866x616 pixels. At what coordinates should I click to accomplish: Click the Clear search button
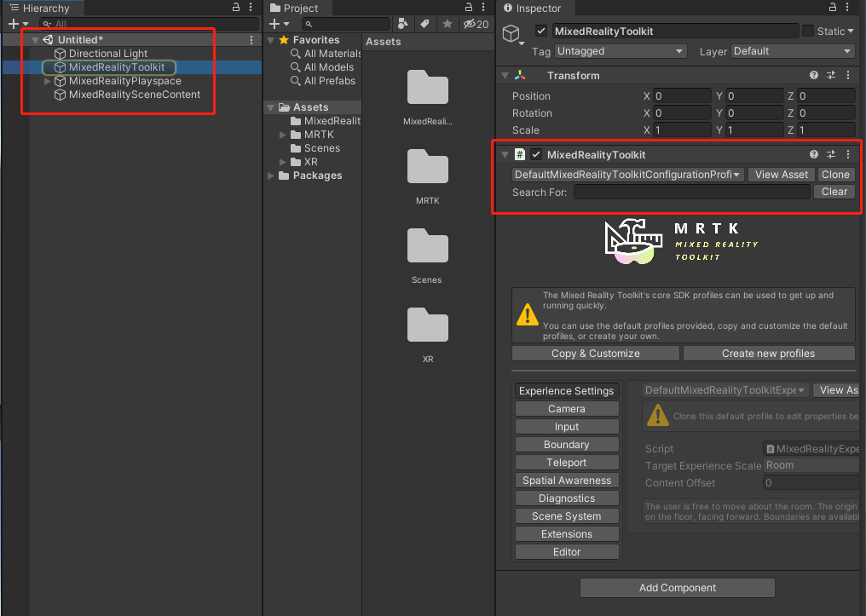point(834,192)
